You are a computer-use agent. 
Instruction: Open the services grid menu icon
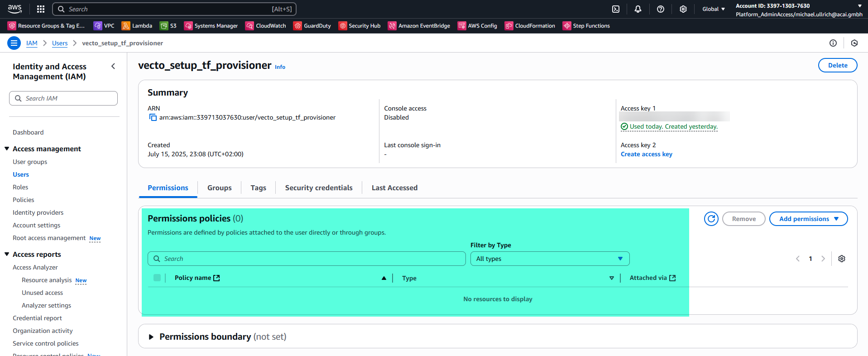[x=41, y=9]
